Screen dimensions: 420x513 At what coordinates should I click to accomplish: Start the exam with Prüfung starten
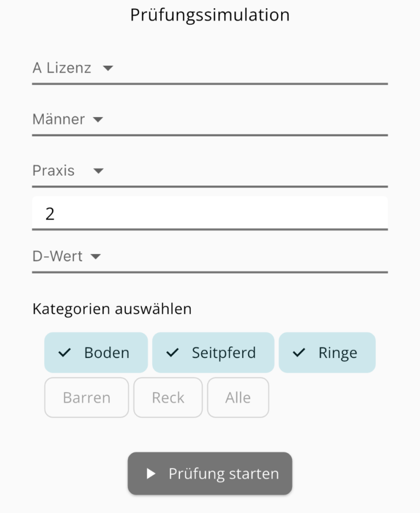[210, 474]
